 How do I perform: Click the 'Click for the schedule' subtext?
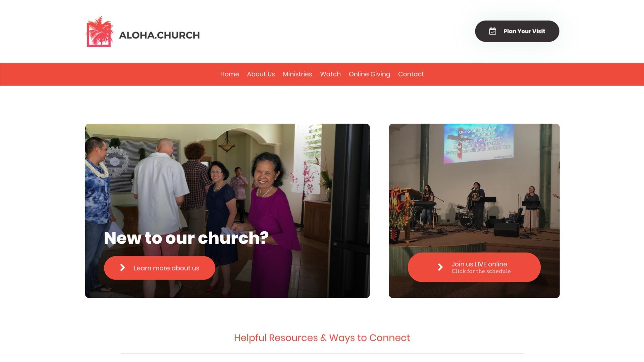pos(481,271)
